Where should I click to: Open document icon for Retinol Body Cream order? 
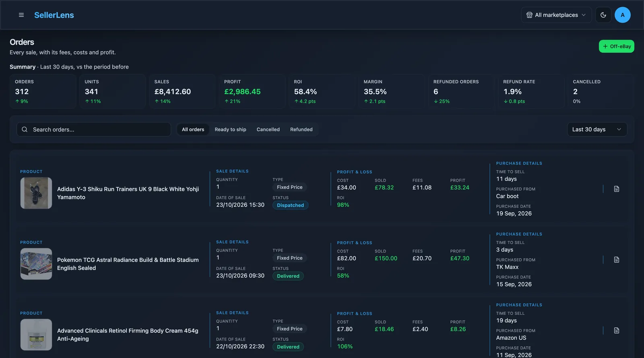616,331
